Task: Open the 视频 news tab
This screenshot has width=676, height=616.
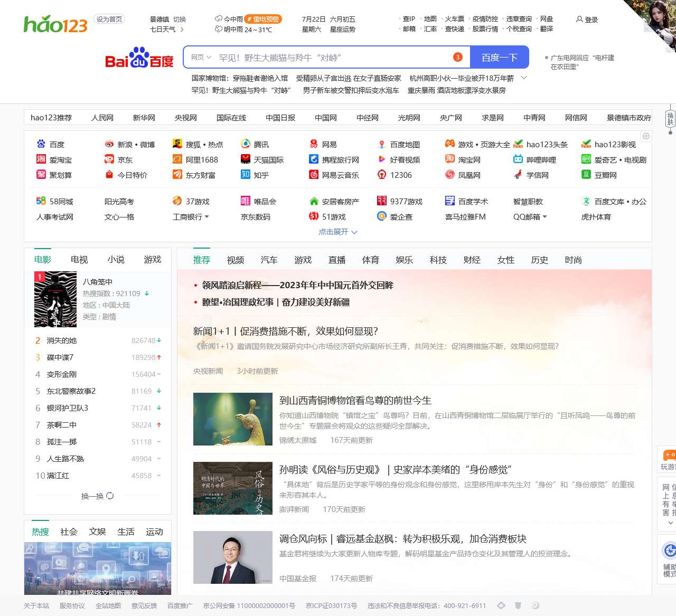Action: pyautogui.click(x=236, y=260)
